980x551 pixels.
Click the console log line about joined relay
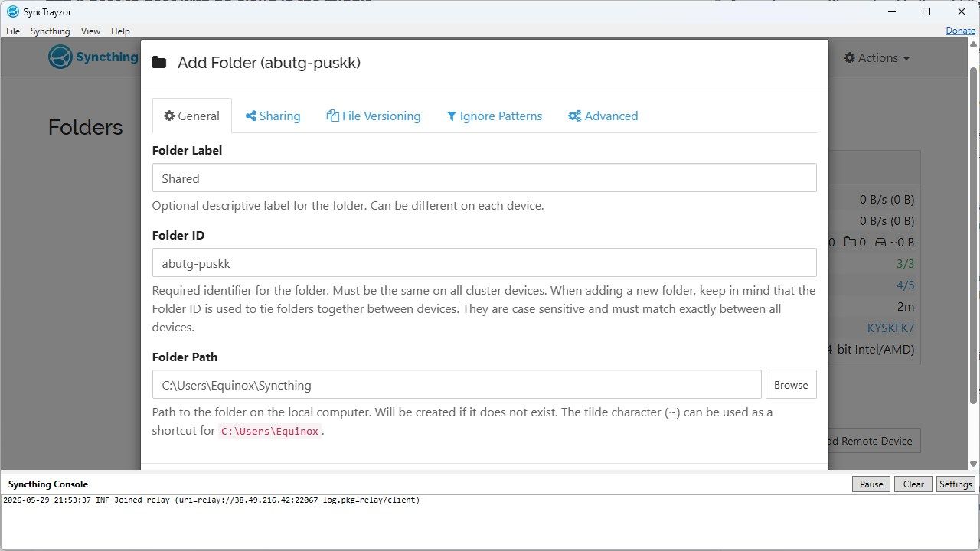coord(211,500)
